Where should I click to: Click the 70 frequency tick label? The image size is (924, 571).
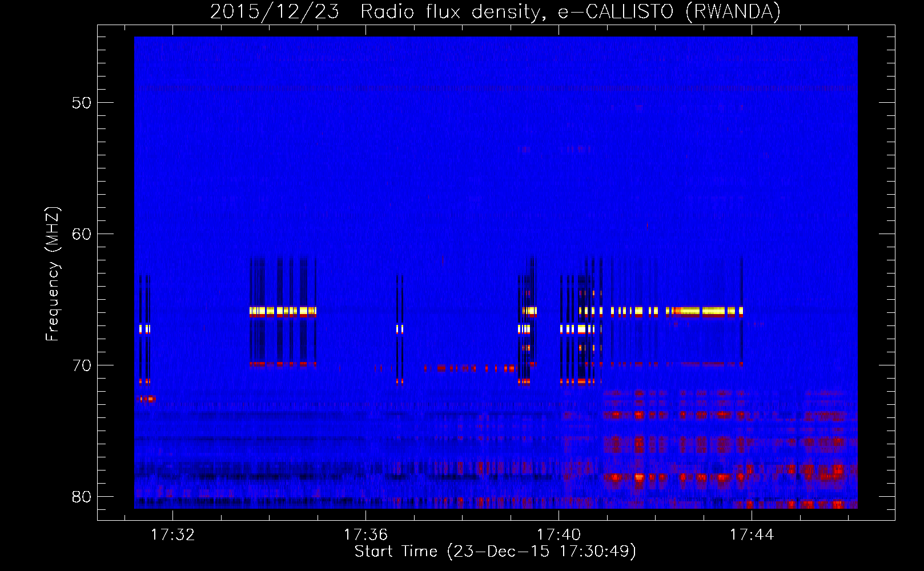(x=82, y=365)
